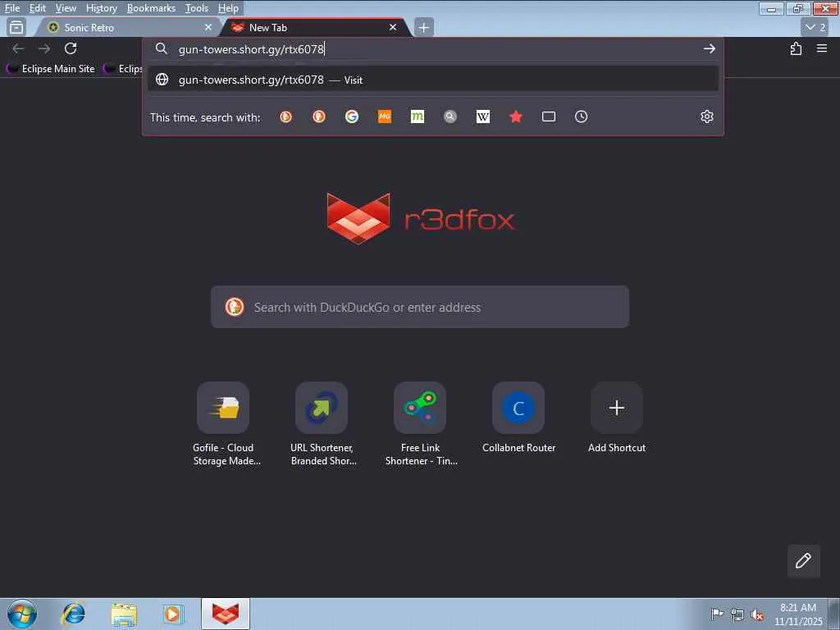Open the Eclipse Main Site bookmark
840x630 pixels.
pos(50,69)
